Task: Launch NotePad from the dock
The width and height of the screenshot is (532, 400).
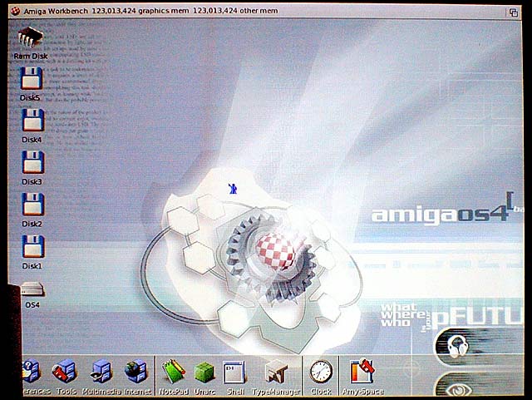Action: coord(174,371)
